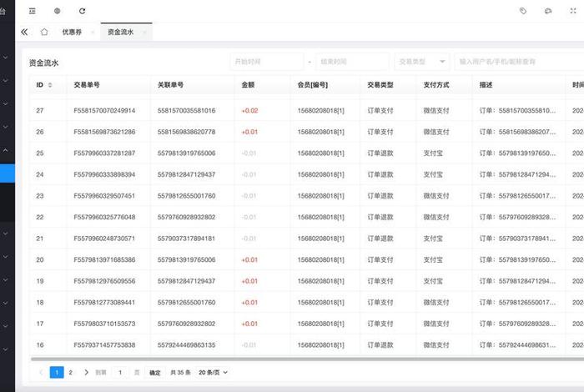Screen dimensions: 584x392
Task: Close the 优惠券 tab
Action: (93, 33)
